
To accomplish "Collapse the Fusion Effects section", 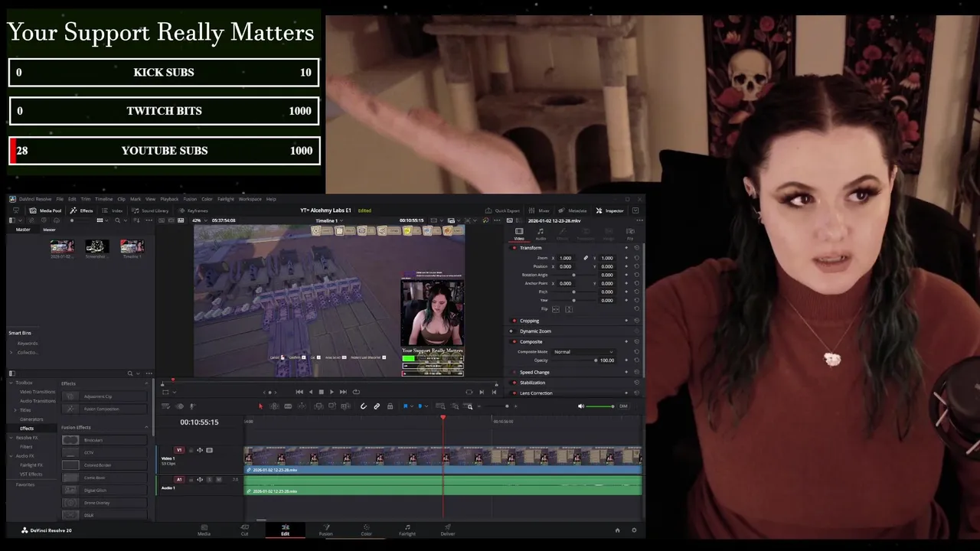I will [x=146, y=427].
